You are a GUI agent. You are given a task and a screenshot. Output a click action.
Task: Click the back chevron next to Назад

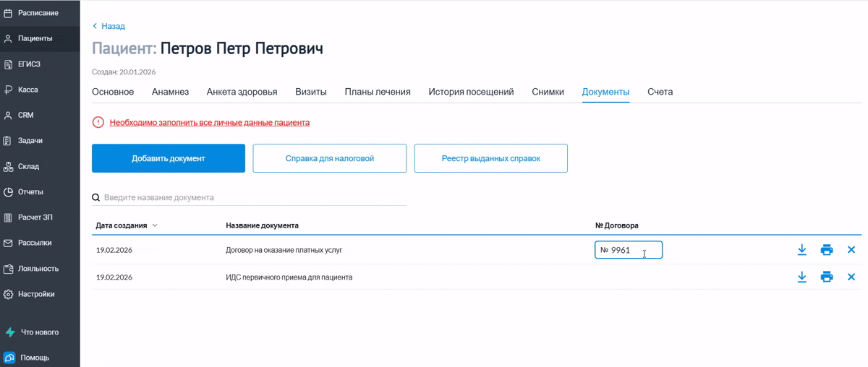(x=95, y=26)
